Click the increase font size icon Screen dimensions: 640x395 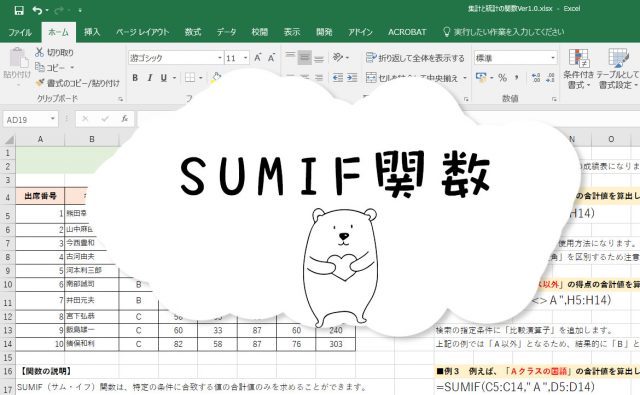(258, 58)
